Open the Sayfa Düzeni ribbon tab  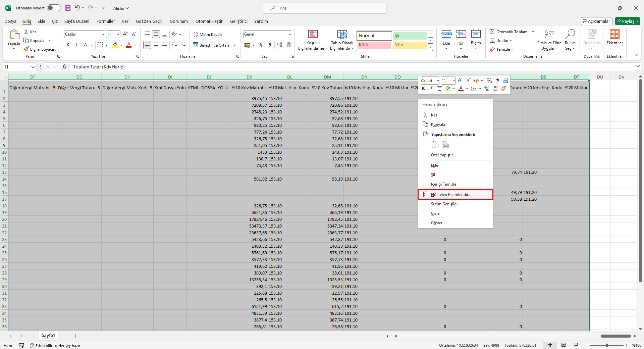click(77, 21)
